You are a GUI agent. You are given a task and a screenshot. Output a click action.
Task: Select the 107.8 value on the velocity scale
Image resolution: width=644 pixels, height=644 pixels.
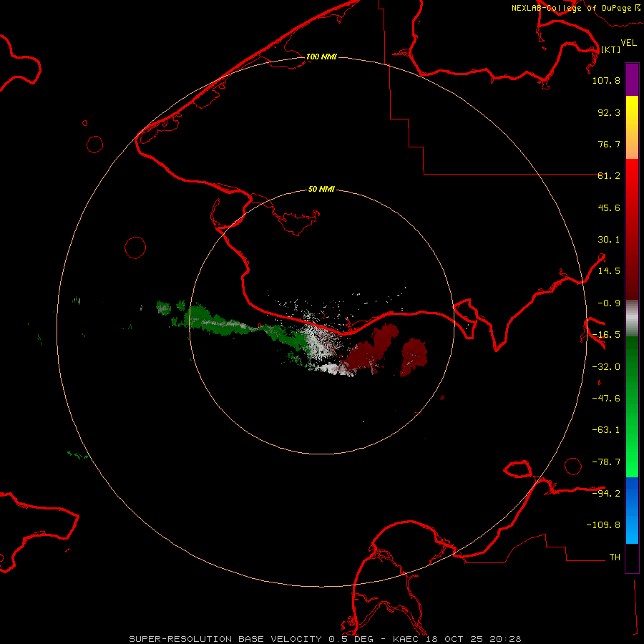click(606, 80)
